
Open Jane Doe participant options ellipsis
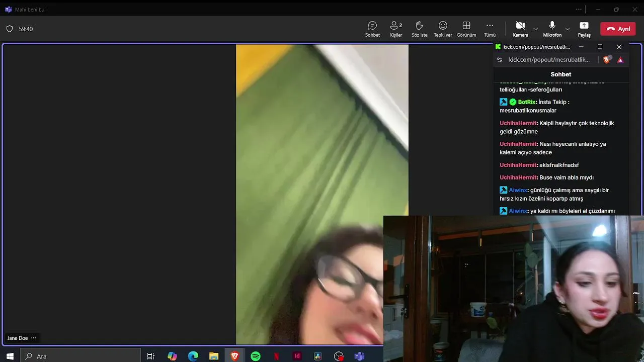point(34,338)
